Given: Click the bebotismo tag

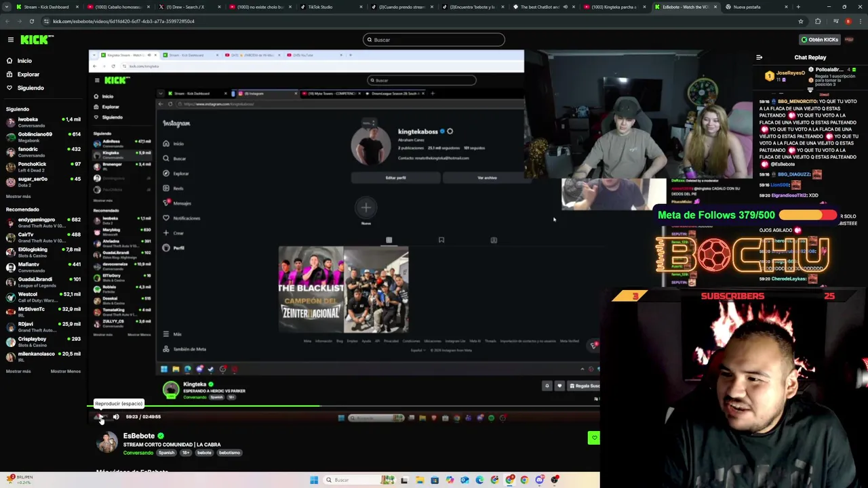Looking at the screenshot, I should (229, 453).
